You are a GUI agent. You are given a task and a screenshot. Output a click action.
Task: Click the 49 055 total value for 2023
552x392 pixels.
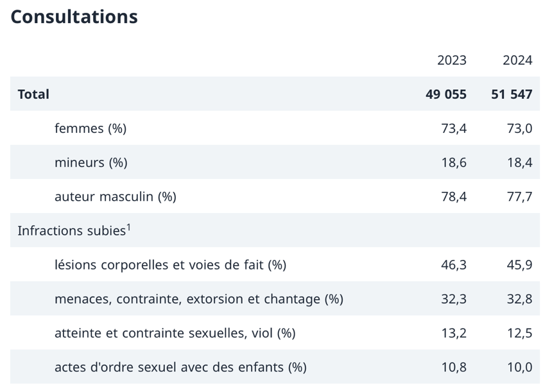pyautogui.click(x=446, y=94)
